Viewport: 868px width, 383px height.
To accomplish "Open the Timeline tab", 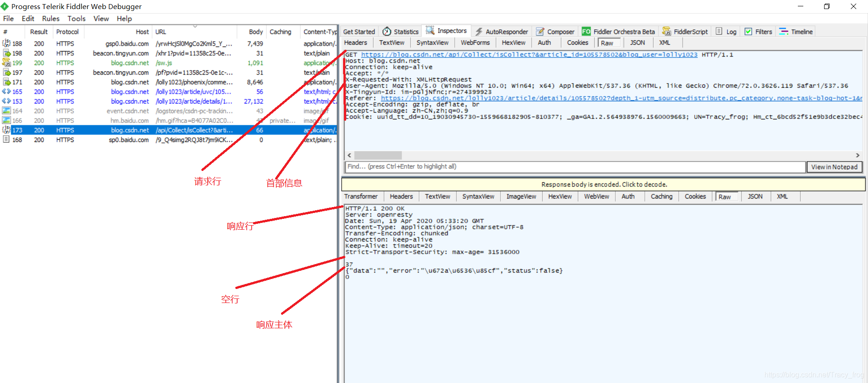I will (x=796, y=32).
